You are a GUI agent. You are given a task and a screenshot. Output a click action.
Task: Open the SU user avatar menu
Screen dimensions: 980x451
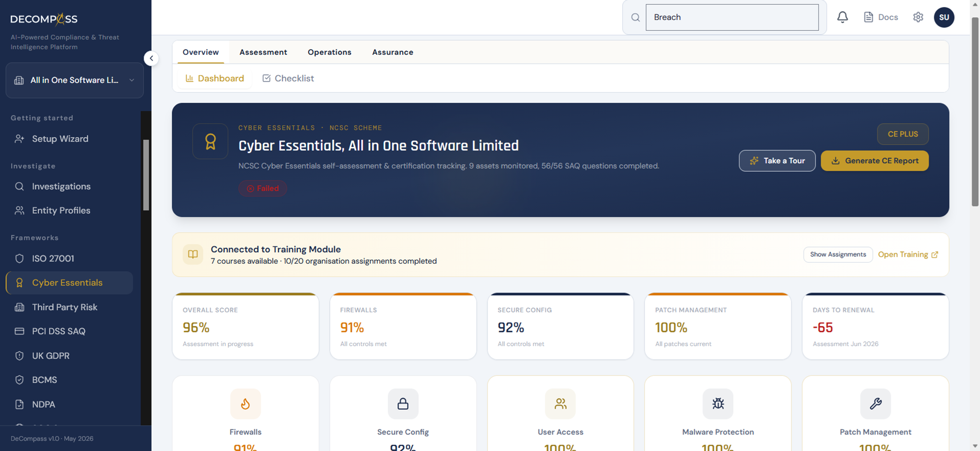tap(944, 17)
